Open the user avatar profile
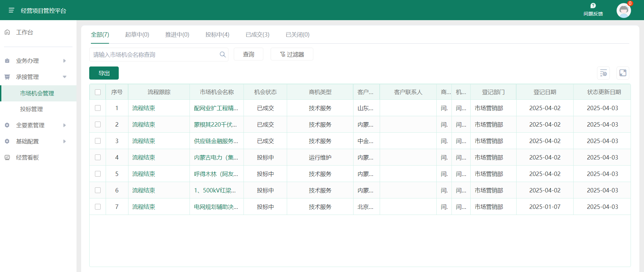This screenshot has width=644, height=272. 624,10
